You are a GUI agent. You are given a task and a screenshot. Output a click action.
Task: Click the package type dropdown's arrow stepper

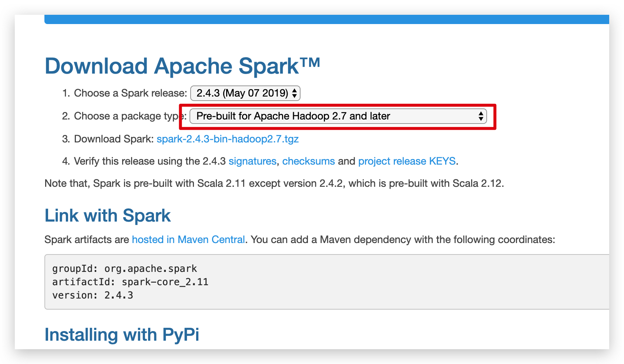(481, 116)
